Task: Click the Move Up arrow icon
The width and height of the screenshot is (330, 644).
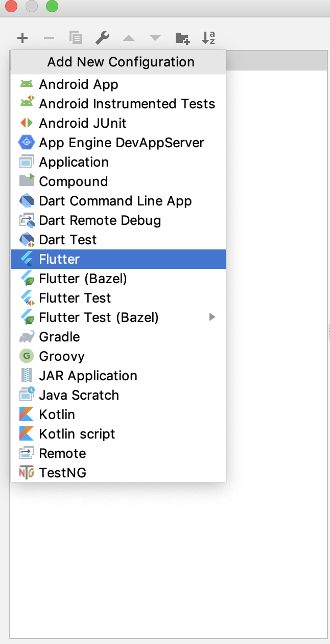Action: (x=129, y=38)
